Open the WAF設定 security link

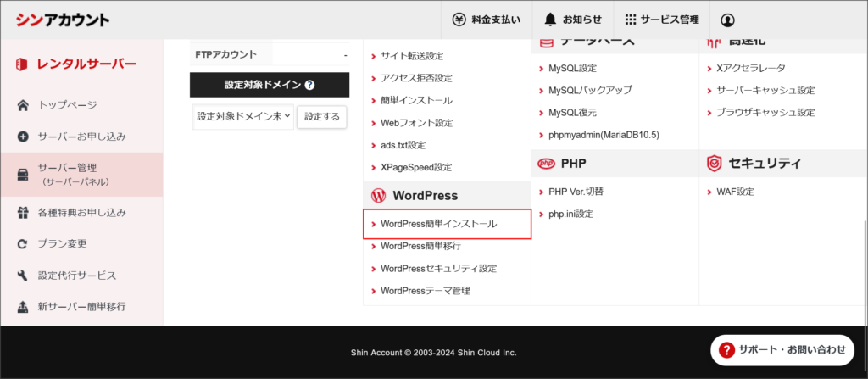coord(734,192)
